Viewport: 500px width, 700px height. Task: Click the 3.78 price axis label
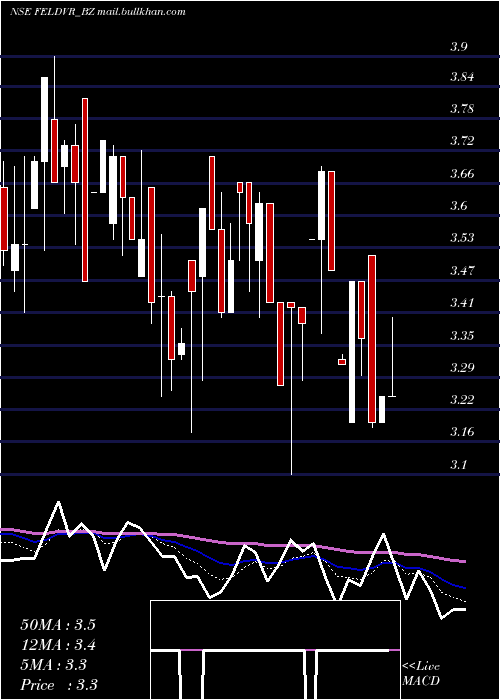(x=462, y=108)
